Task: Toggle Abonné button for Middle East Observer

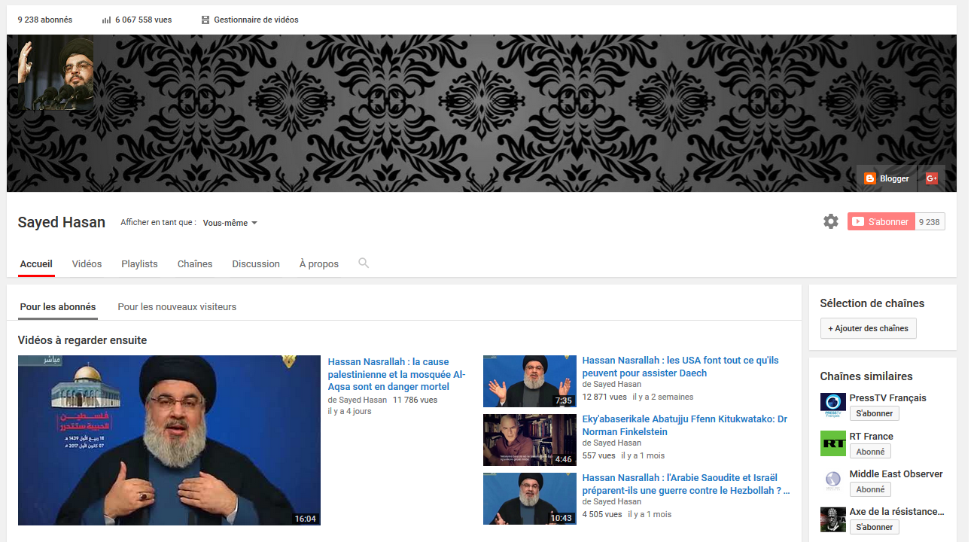Action: coord(870,489)
